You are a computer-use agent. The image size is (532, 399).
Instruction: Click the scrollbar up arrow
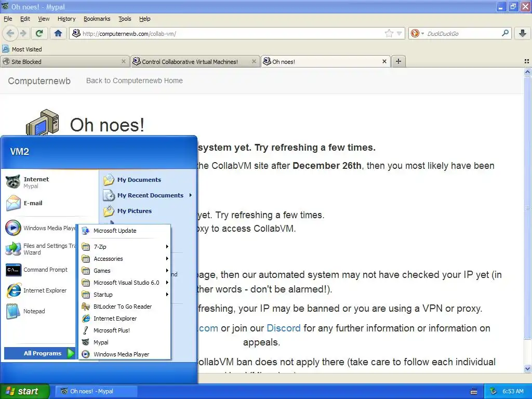pos(527,72)
